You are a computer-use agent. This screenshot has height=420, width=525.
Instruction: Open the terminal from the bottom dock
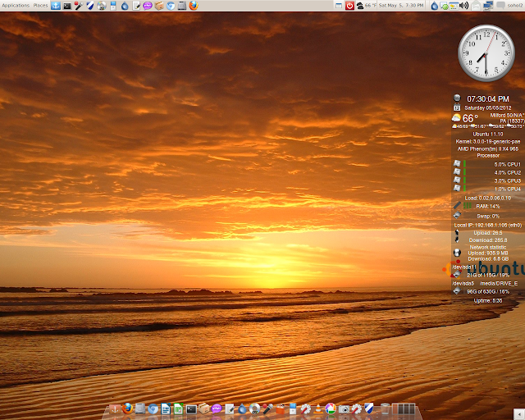click(191, 408)
